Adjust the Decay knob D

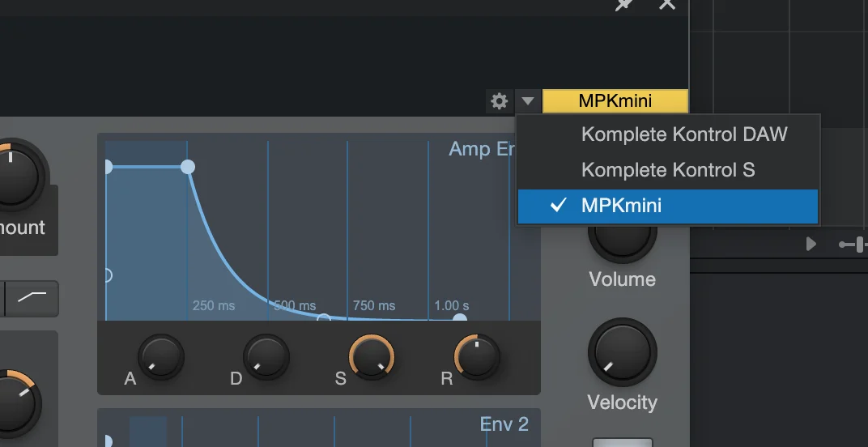266,357
